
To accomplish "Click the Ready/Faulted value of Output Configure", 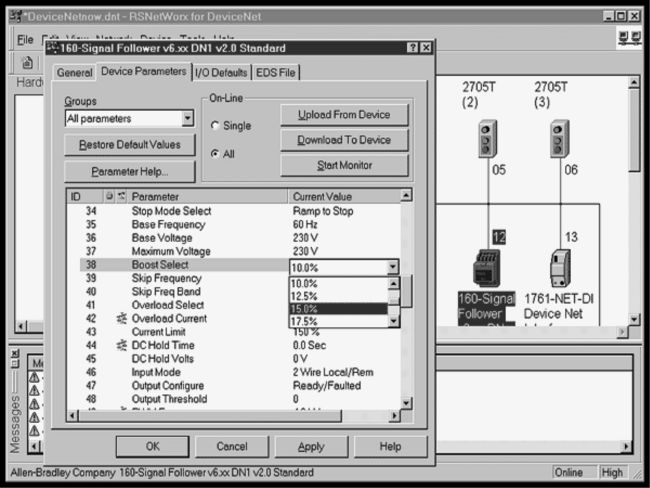I will coord(327,386).
